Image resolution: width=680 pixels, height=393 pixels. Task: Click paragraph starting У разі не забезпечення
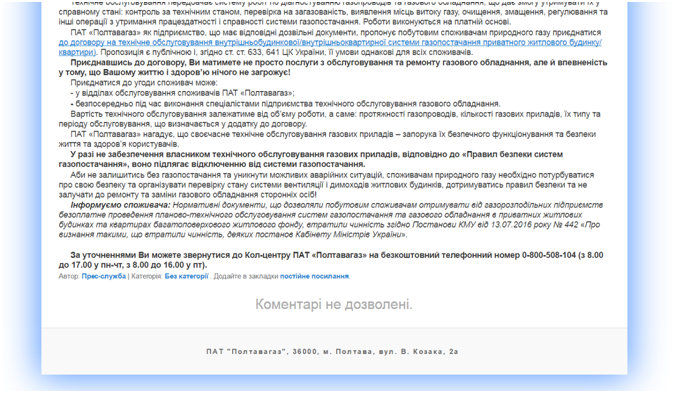click(x=311, y=159)
